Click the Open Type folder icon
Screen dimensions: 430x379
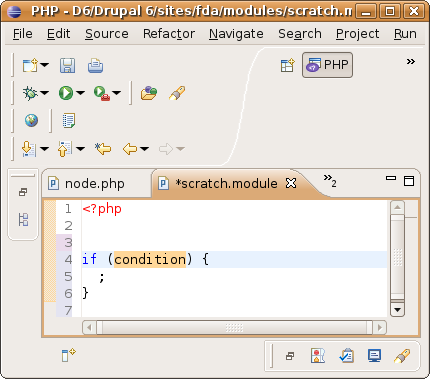click(x=149, y=93)
